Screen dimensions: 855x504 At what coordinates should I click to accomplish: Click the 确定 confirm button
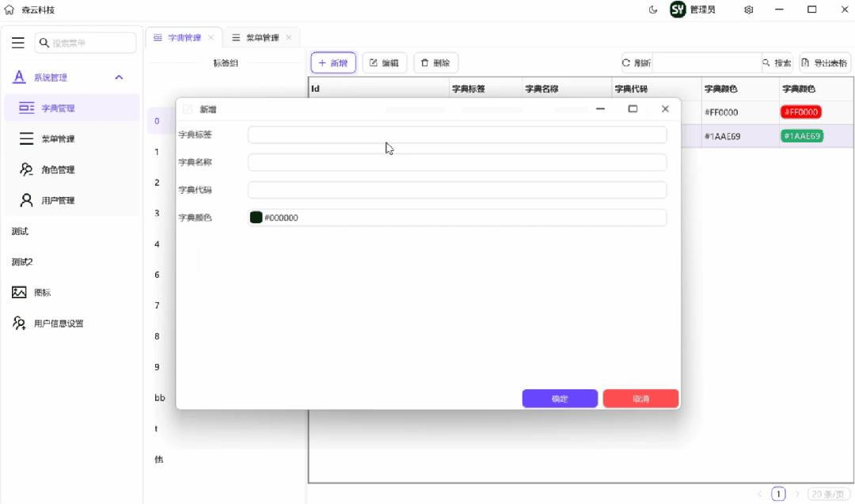point(560,398)
